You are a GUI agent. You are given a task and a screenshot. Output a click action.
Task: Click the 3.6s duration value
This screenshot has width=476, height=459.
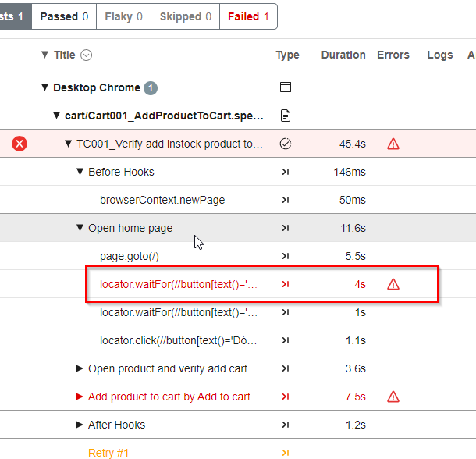[x=356, y=368]
